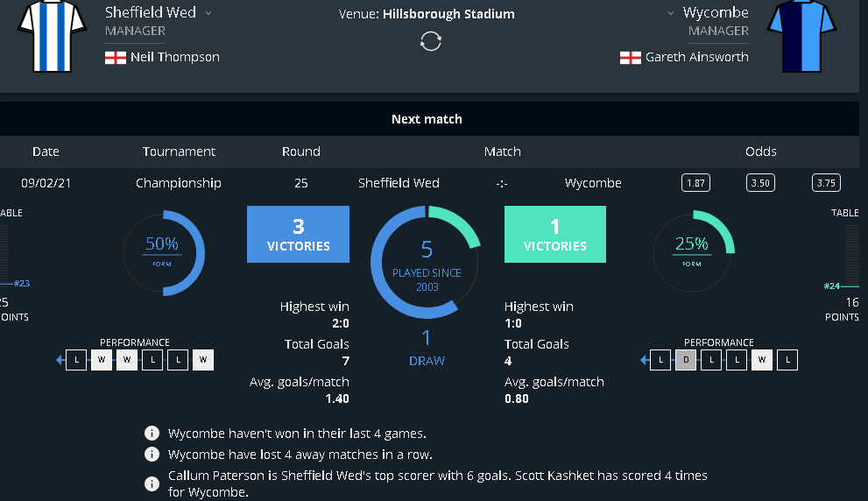The image size is (868, 501).
Task: Click England flag beside Neil Thompson
Action: pyautogui.click(x=115, y=57)
